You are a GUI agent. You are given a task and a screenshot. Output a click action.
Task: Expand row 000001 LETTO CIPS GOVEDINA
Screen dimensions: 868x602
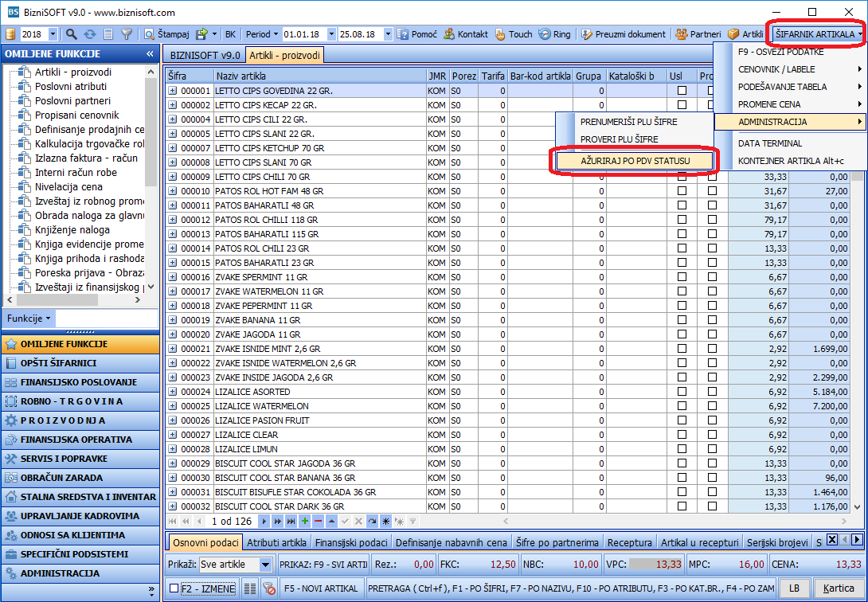point(173,91)
